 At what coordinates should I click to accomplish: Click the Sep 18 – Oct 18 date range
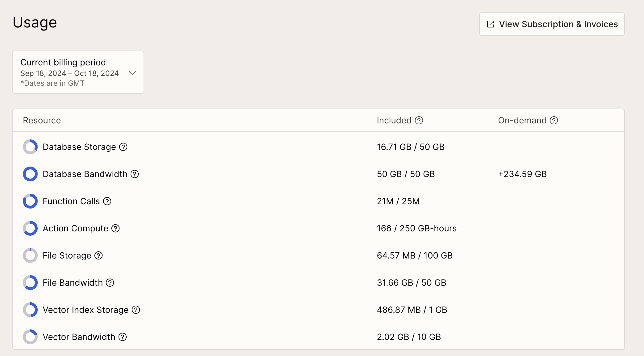(69, 73)
